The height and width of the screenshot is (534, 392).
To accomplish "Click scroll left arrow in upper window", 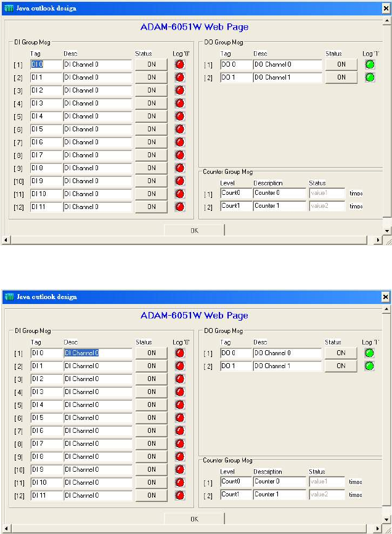I will pos(6,240).
